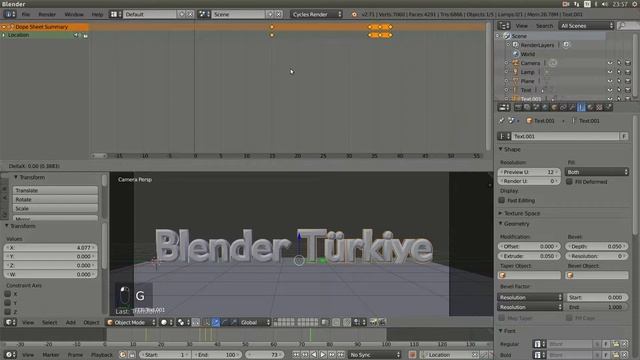The width and height of the screenshot is (640, 360).
Task: Click the Regular font browse icon
Action: pos(540,344)
